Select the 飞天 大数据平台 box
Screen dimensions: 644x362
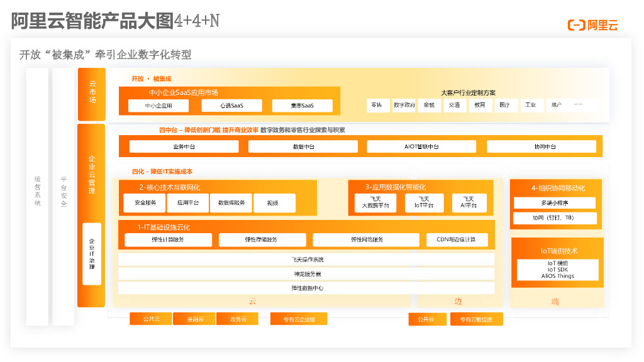click(x=375, y=202)
